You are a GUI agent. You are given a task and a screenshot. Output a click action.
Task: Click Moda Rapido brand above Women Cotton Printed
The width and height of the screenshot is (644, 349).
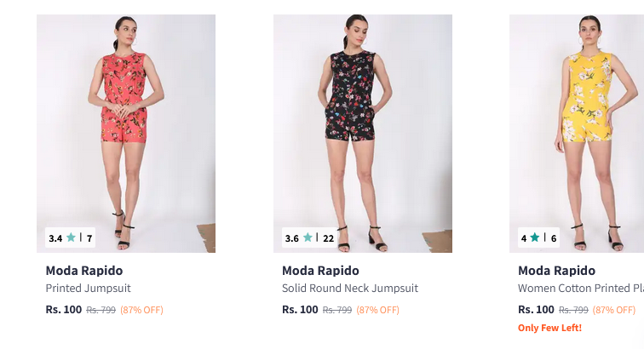556,271
